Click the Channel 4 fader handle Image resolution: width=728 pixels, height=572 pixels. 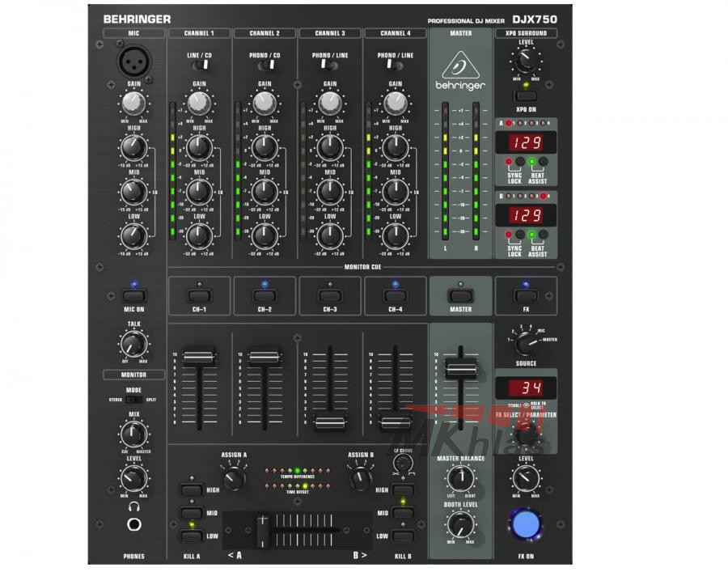(396, 423)
